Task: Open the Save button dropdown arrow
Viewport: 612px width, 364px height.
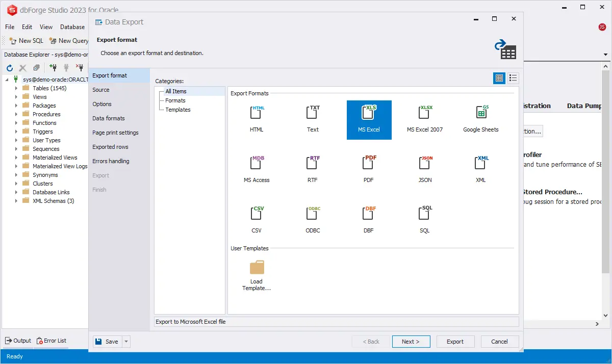Action: coord(126,342)
